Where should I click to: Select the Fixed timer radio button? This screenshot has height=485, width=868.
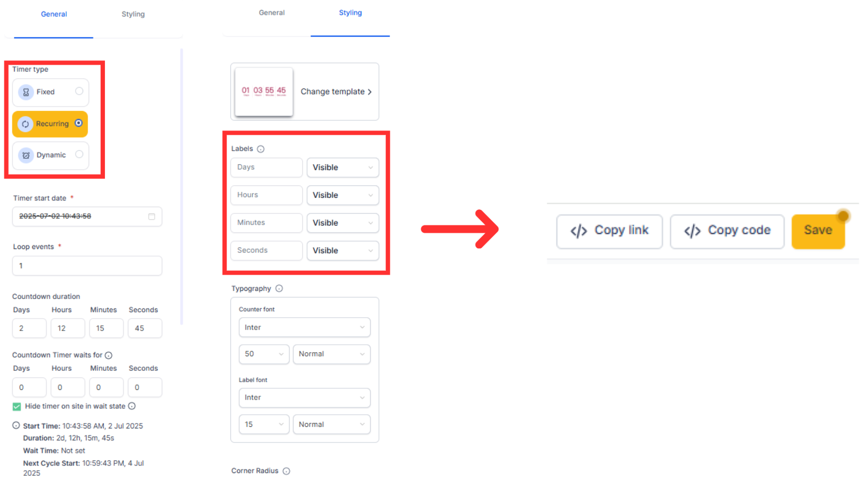point(79,91)
